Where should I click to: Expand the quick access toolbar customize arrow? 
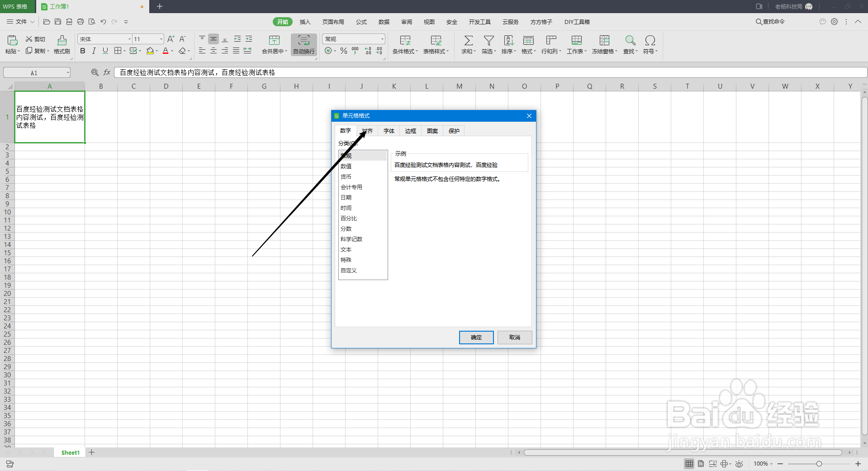126,22
